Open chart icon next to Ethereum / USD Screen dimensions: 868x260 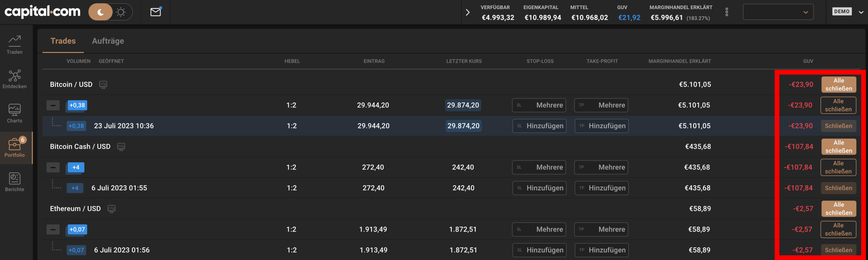[x=111, y=209]
